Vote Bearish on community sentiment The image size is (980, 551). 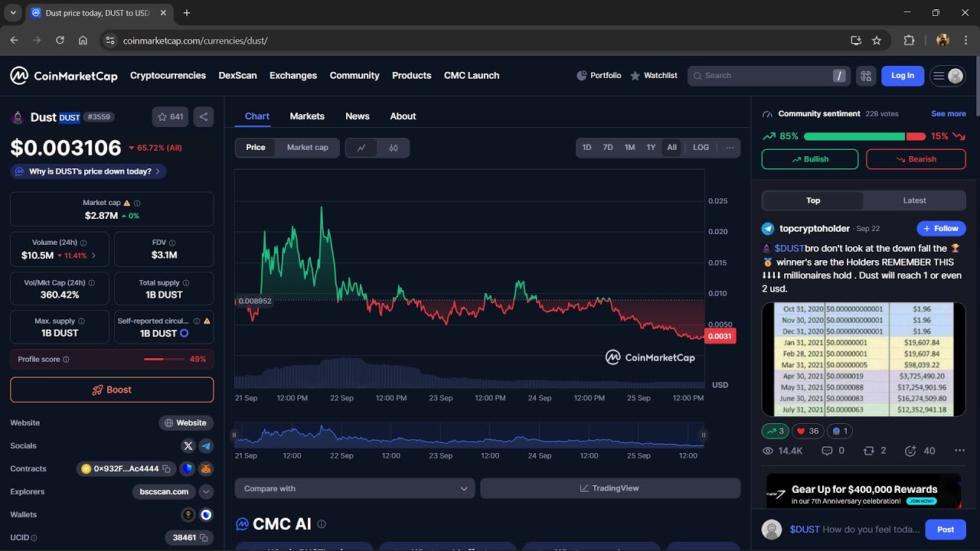tap(916, 159)
